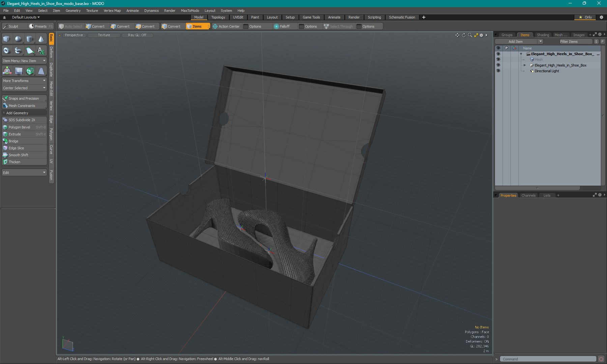Click the Action Center icon button
Viewport: 607px width, 364px height.
point(226,26)
